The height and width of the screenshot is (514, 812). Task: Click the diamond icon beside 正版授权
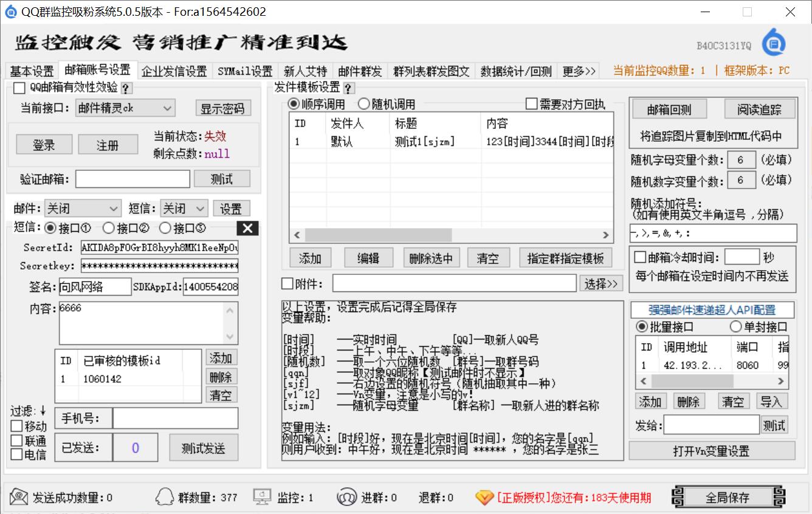(x=484, y=497)
